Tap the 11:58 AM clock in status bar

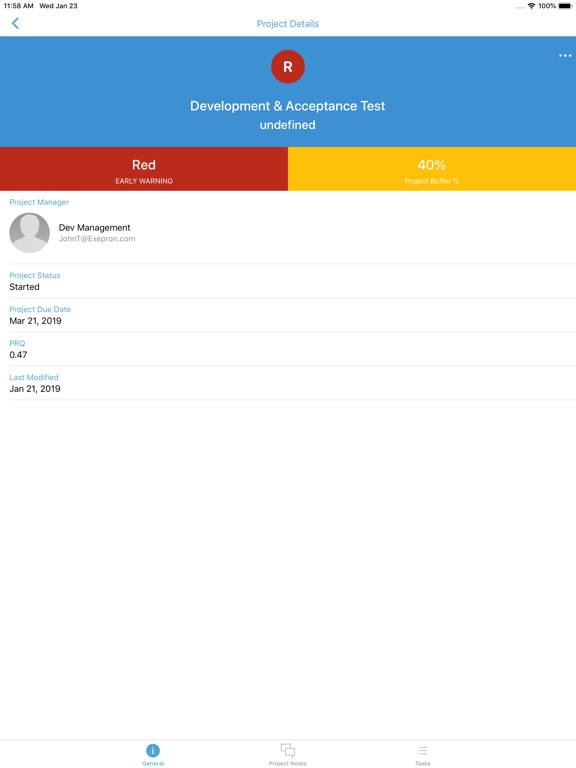pos(19,6)
